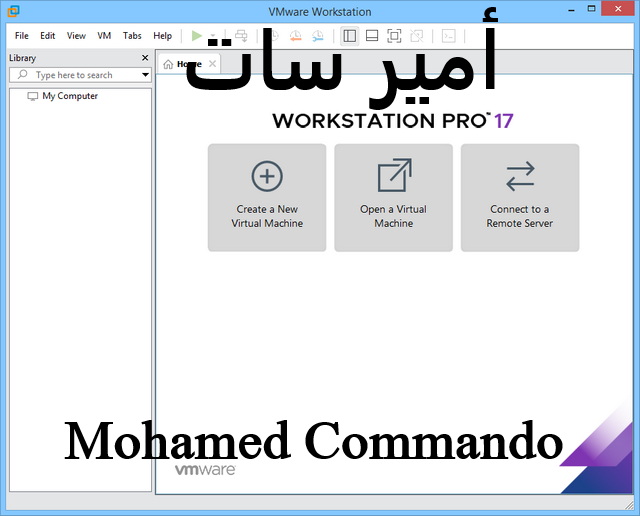Click the Create a New Virtual Machine tile

click(x=267, y=198)
